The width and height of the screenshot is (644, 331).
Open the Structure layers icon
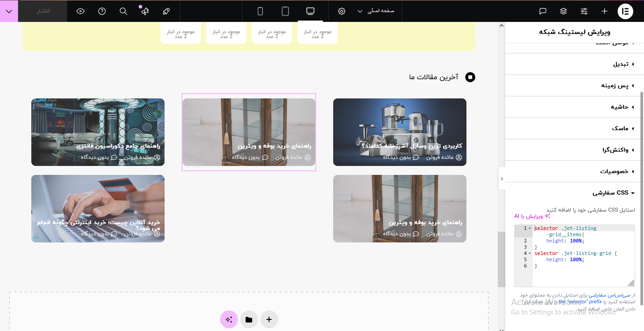[563, 11]
